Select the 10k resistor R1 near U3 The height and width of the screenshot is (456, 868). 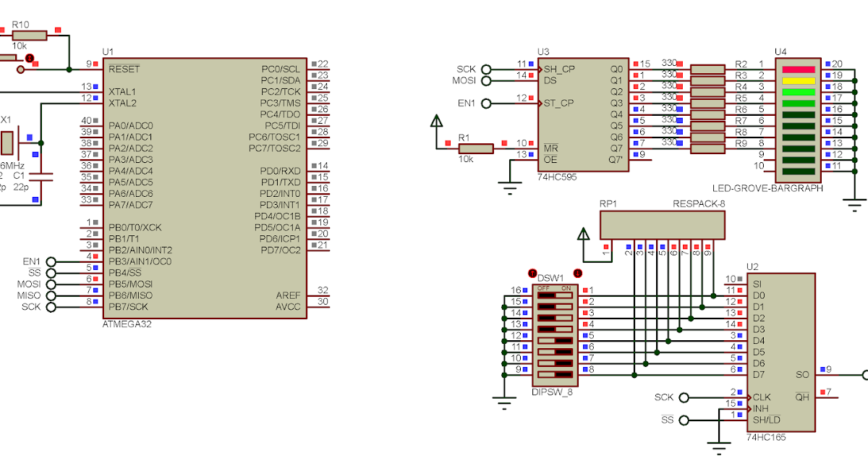click(x=477, y=148)
